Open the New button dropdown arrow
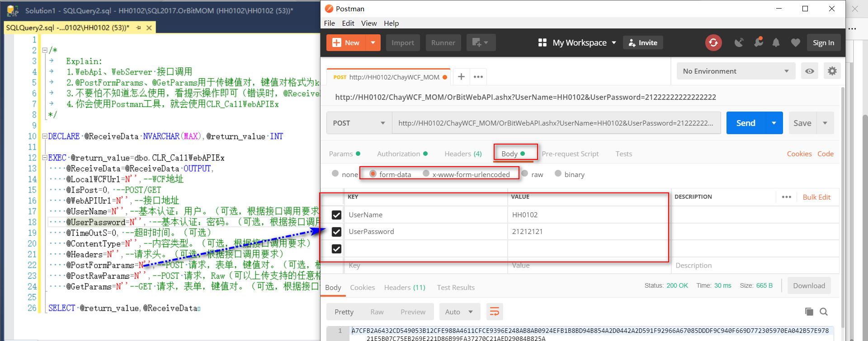This screenshot has width=868, height=341. pos(373,42)
